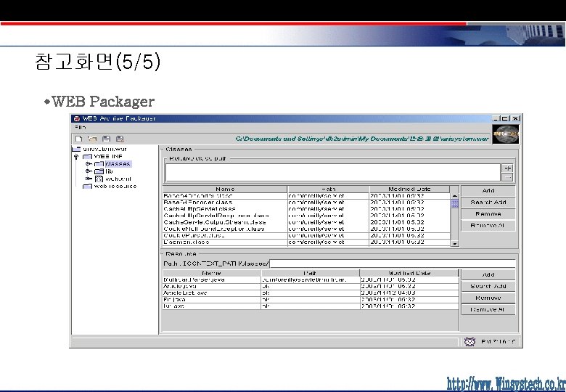Select the CacheServletOutputStream.class row
Viewport: 566px width, 392px height.
point(306,222)
